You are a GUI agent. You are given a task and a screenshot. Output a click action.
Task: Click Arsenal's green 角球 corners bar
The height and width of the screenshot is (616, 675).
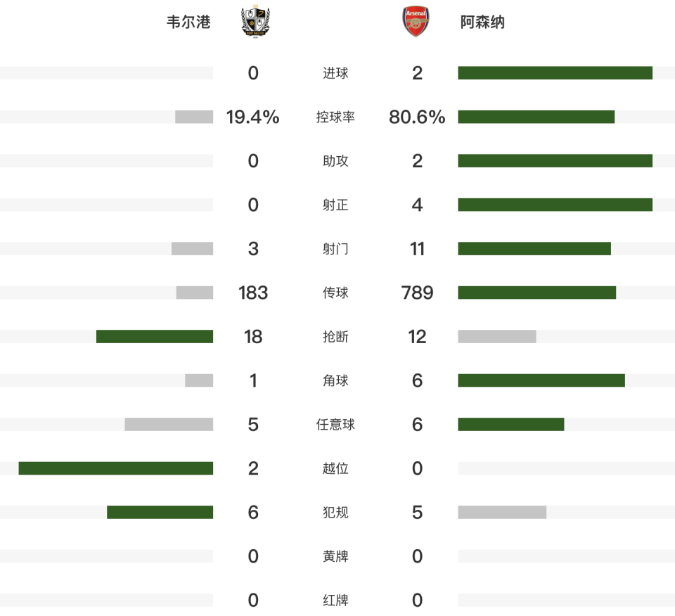pyautogui.click(x=541, y=380)
